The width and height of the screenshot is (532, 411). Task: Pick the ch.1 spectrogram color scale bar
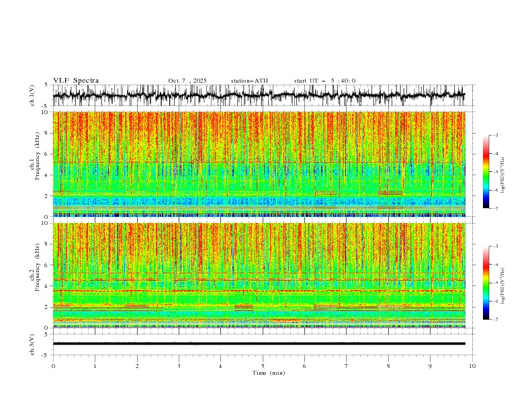486,172
